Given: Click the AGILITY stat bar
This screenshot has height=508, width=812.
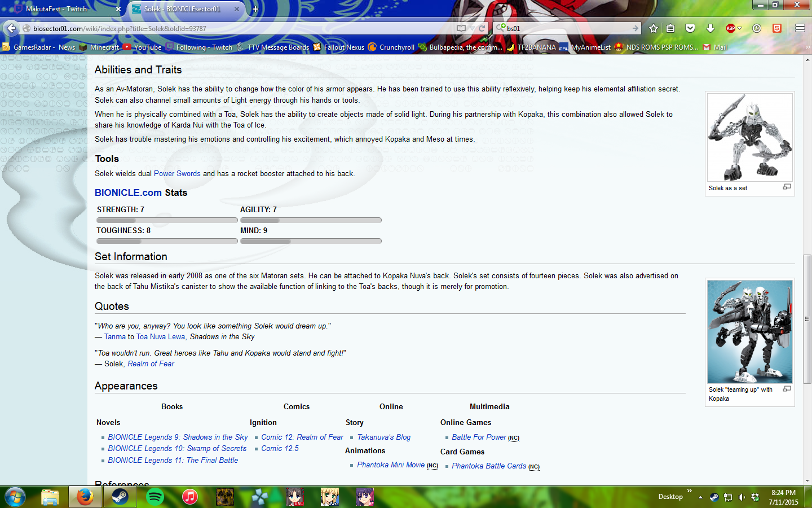Looking at the screenshot, I should [311, 220].
